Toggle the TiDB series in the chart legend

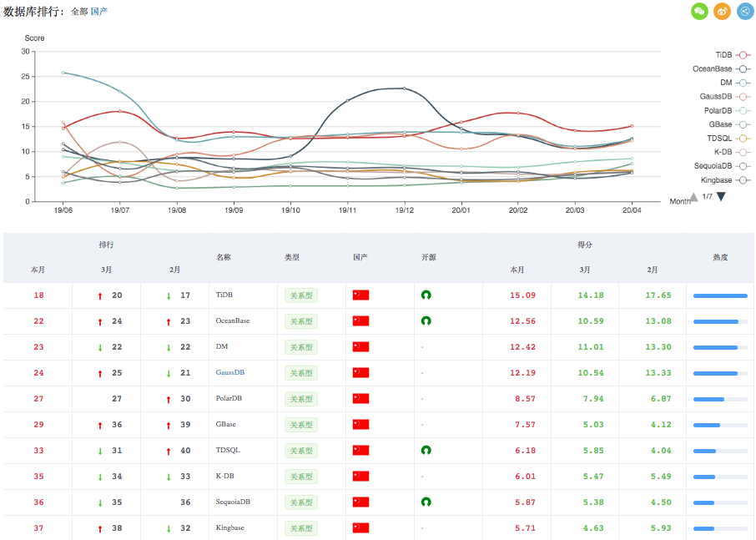tap(731, 54)
